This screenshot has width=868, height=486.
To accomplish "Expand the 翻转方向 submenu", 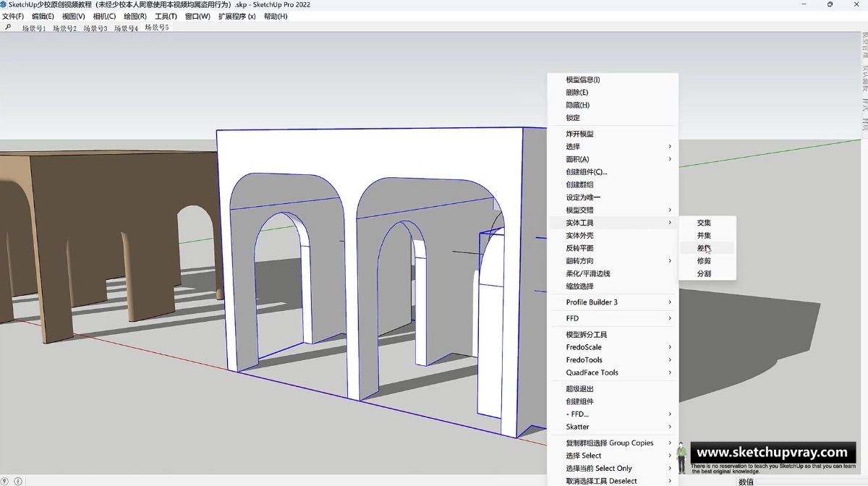I will 613,260.
